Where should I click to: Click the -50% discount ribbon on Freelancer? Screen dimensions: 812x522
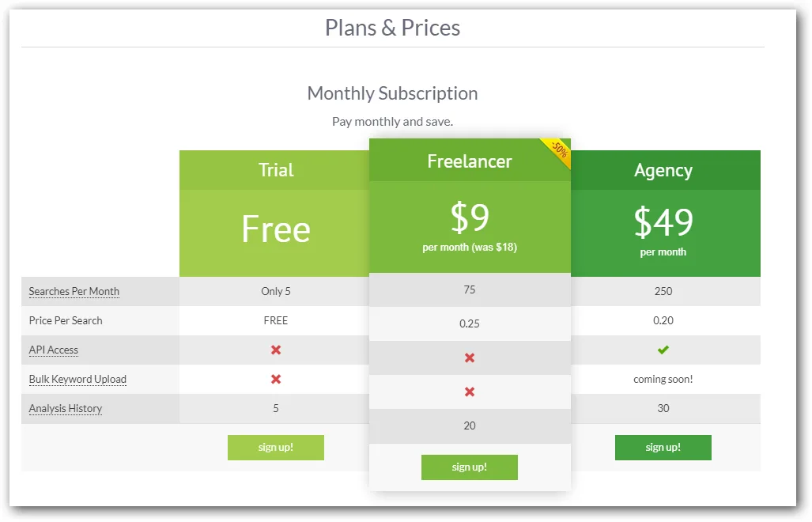click(559, 150)
